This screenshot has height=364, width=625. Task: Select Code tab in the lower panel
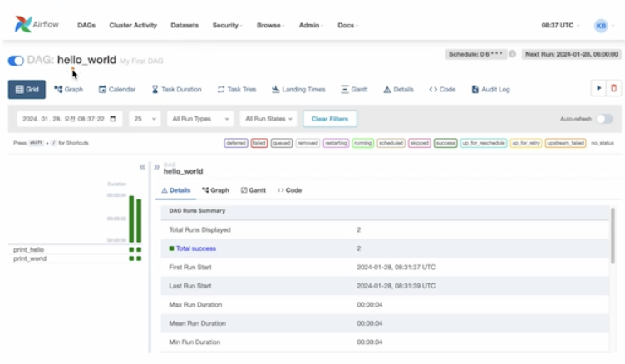pyautogui.click(x=289, y=190)
